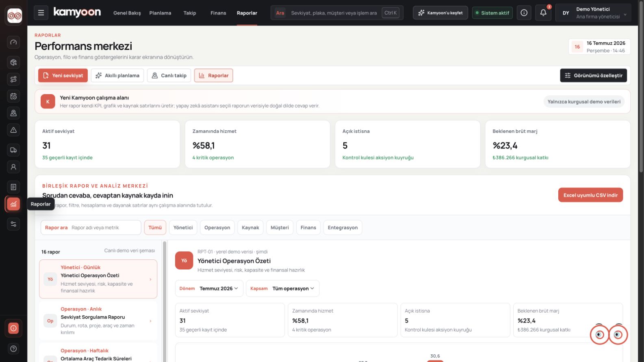Download with Excel uyumlu CSV indir

[590, 195]
